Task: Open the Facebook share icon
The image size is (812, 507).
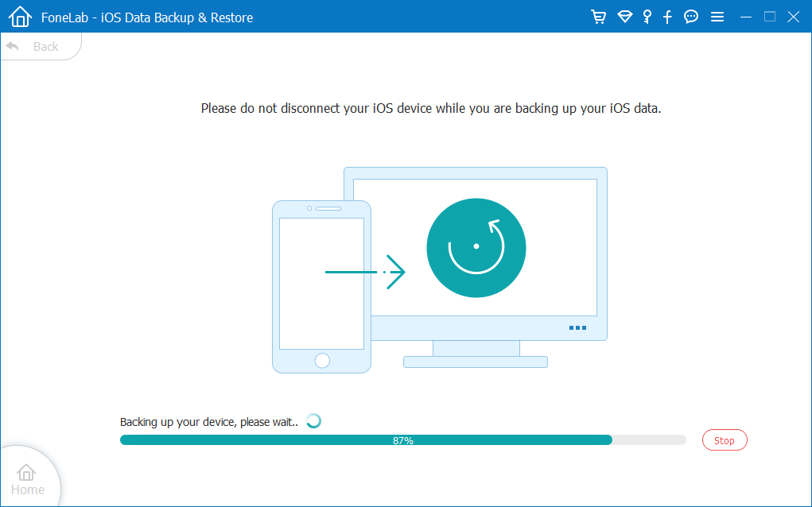Action: [668, 17]
